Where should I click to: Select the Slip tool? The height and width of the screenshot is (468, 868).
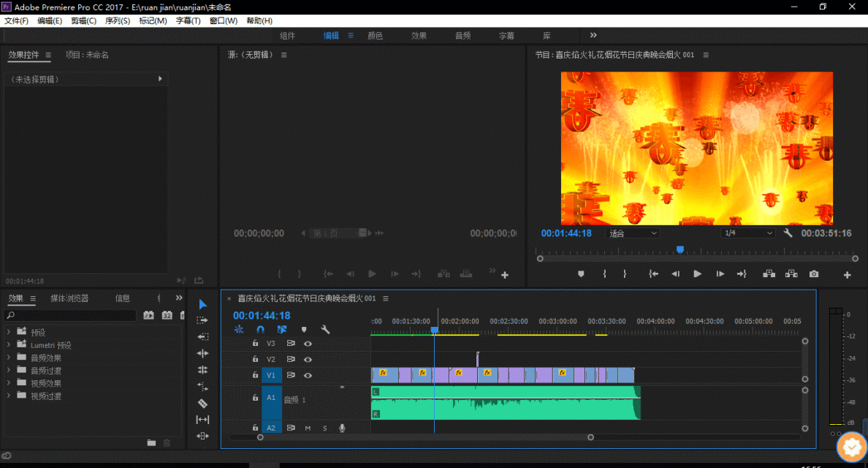click(202, 420)
